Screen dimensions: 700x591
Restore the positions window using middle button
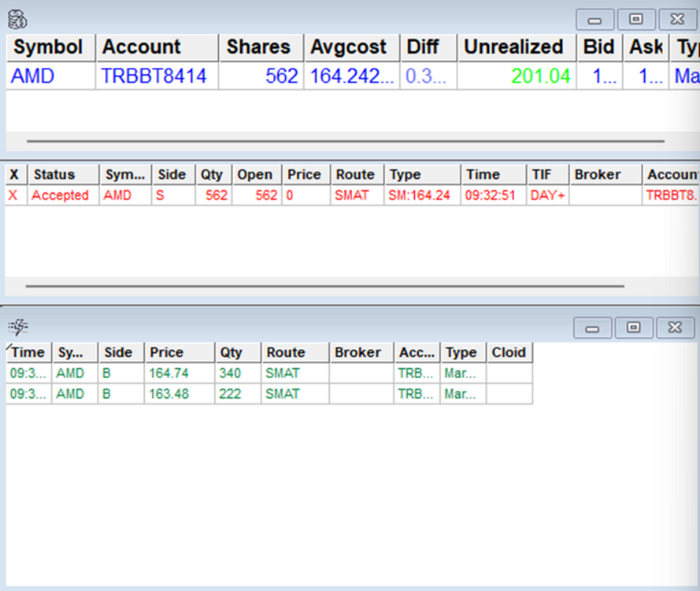point(636,19)
